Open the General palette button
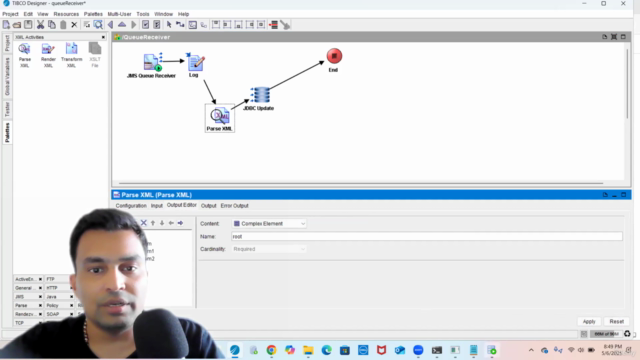The width and height of the screenshot is (640, 360). click(x=29, y=288)
